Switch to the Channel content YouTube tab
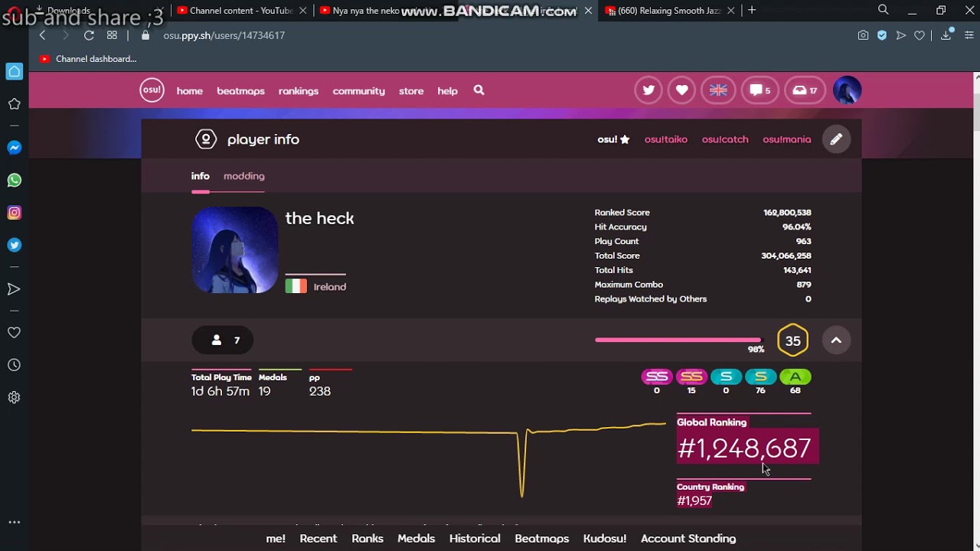The image size is (980, 551). coord(242,11)
